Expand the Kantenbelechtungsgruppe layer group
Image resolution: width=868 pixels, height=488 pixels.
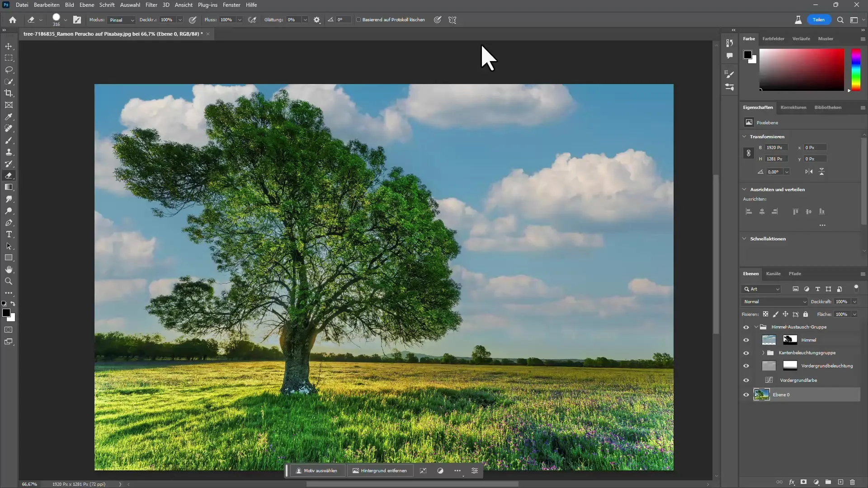(763, 352)
